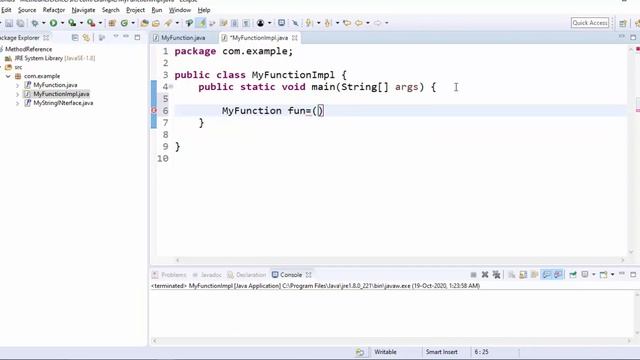The image size is (640, 360).
Task: Click the Debug bug icon
Action: [x=35, y=23]
